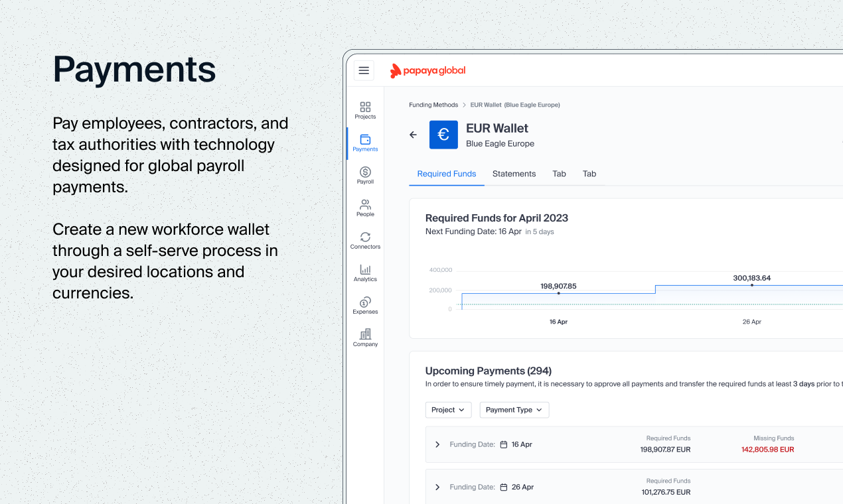The height and width of the screenshot is (504, 843).
Task: Click the required funds 101,276.75 EUR value
Action: [665, 492]
